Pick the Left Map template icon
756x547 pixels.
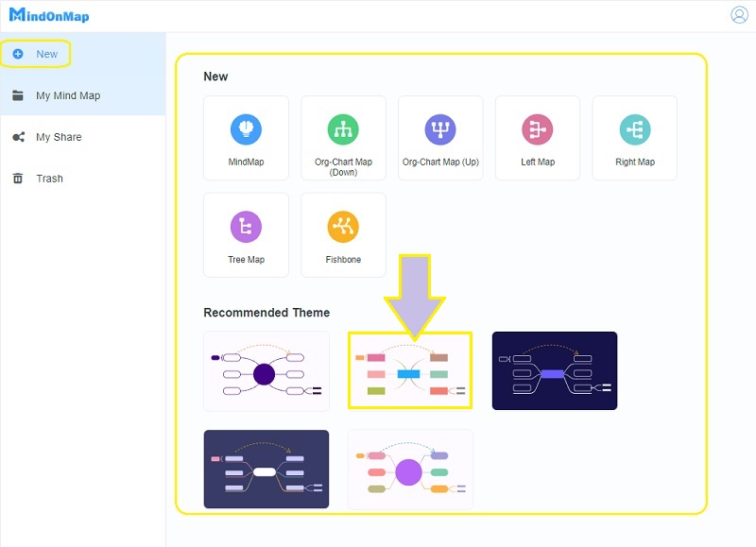click(x=538, y=129)
